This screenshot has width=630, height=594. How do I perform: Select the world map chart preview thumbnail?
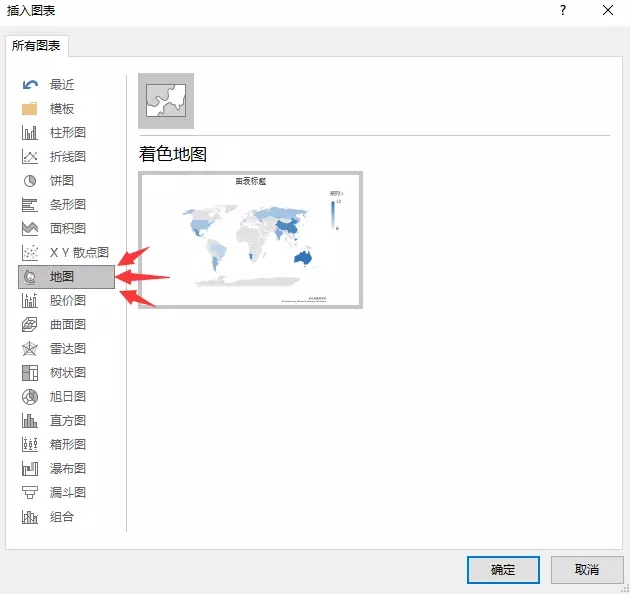click(x=250, y=240)
